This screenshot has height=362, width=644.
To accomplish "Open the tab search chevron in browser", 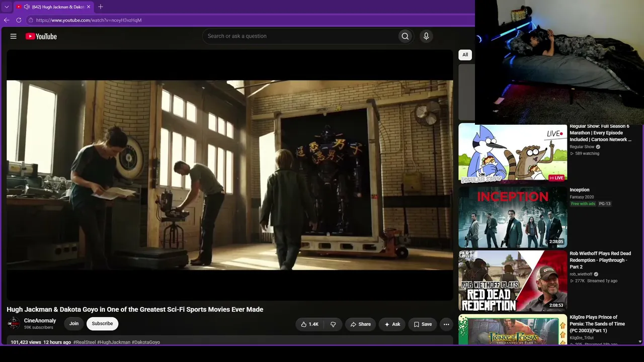I will point(7,7).
